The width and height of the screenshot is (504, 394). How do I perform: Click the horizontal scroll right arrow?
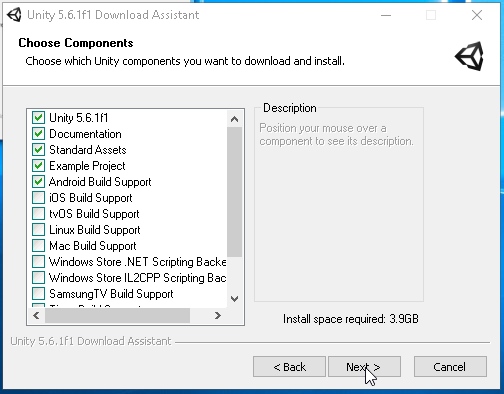click(218, 315)
